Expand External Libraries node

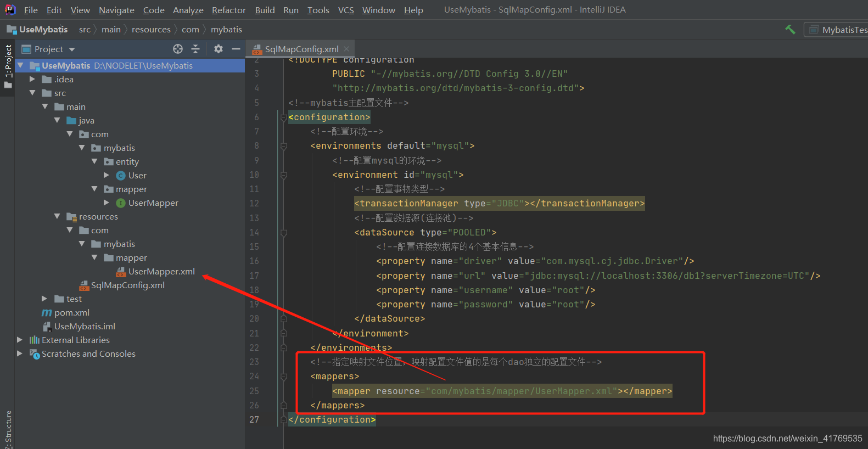[20, 340]
